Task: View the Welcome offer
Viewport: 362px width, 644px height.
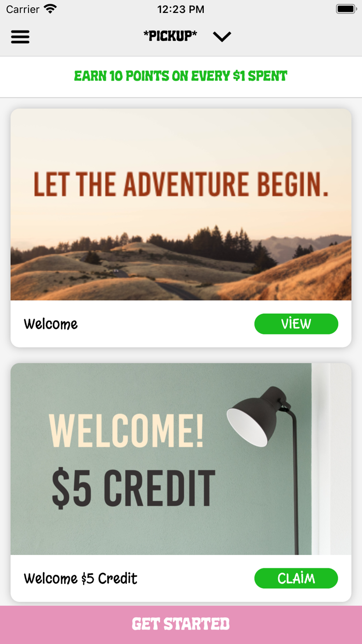Action: (x=296, y=324)
